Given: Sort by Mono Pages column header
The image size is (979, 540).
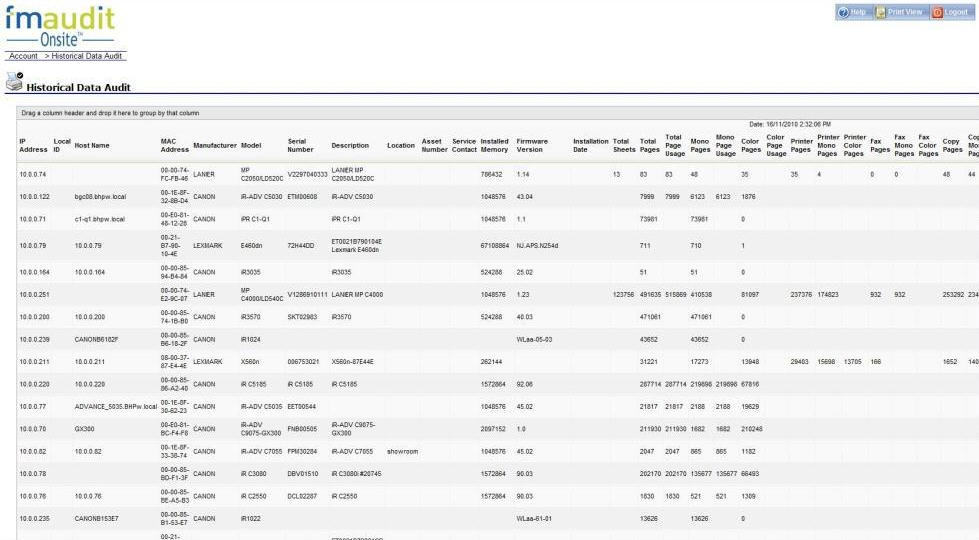Looking at the screenshot, I should coord(700,145).
